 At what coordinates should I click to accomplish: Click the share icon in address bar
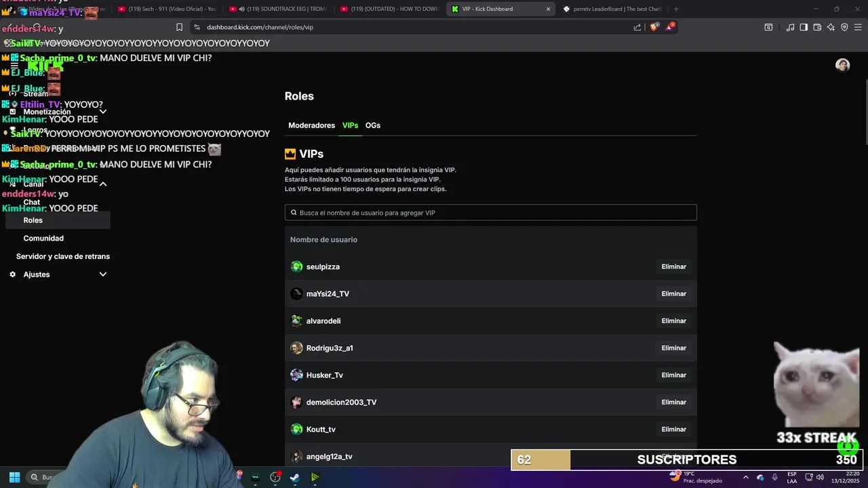(637, 27)
